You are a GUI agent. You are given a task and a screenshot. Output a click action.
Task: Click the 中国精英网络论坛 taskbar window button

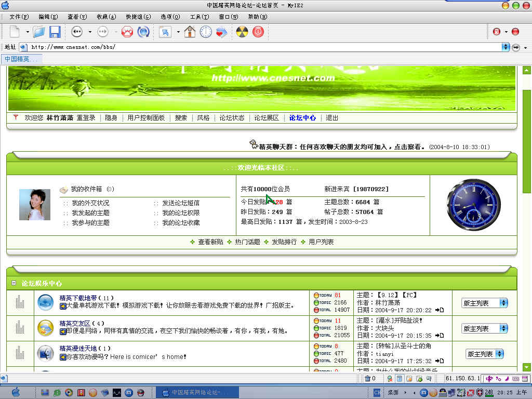pos(197,393)
